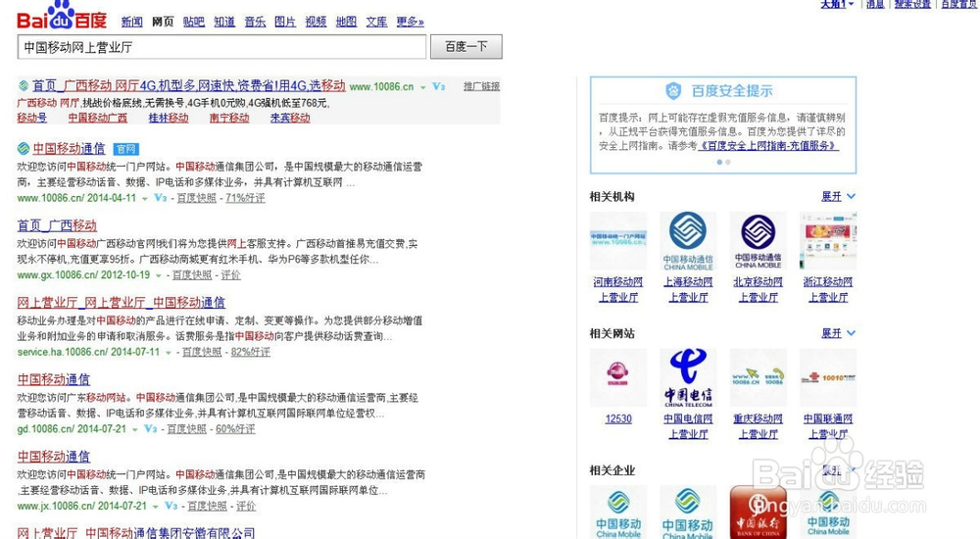This screenshot has width=980, height=539.
Task: Click the Baidu logo
Action: tap(62, 16)
